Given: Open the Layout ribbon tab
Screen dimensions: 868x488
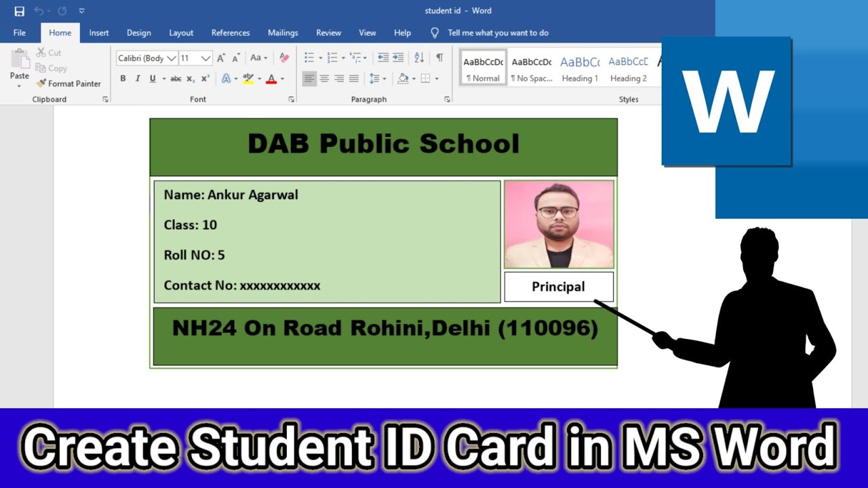Looking at the screenshot, I should pyautogui.click(x=181, y=33).
